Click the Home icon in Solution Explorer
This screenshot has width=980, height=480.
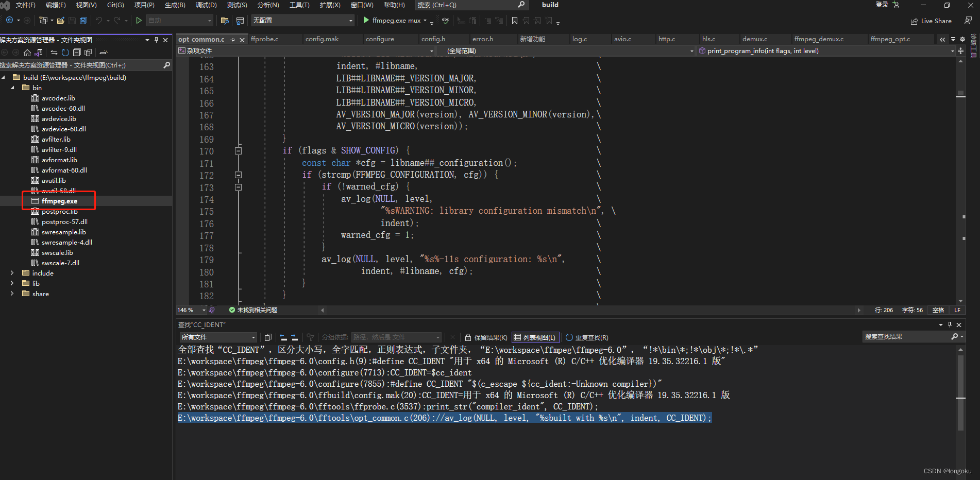click(27, 52)
